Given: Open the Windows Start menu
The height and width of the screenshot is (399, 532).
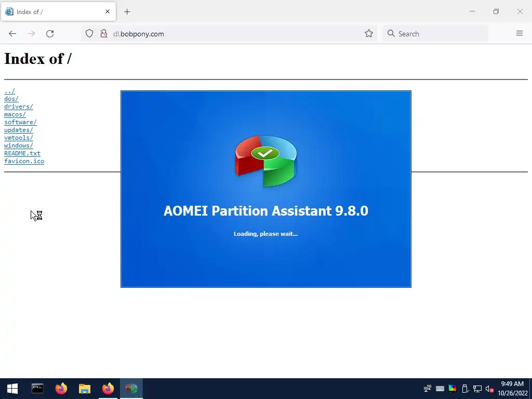Looking at the screenshot, I should pos(12,389).
